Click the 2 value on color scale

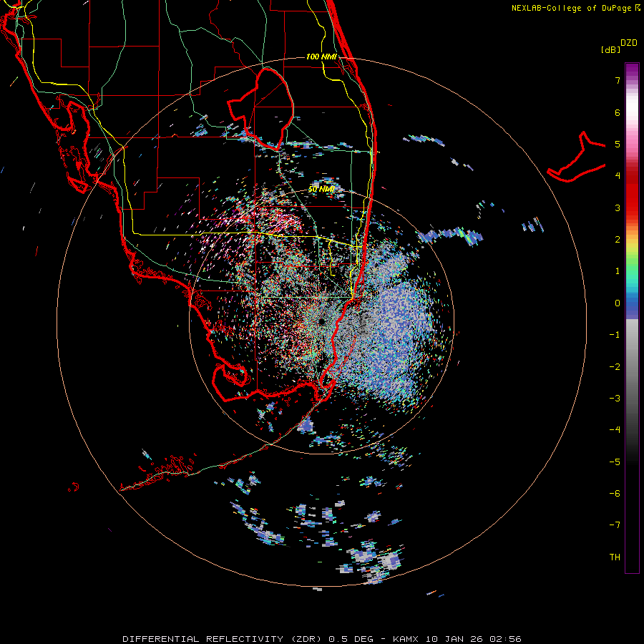(x=618, y=240)
